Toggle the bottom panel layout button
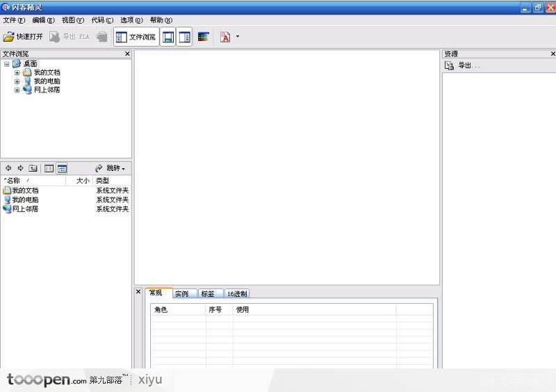This screenshot has height=392, width=556. pos(168,37)
